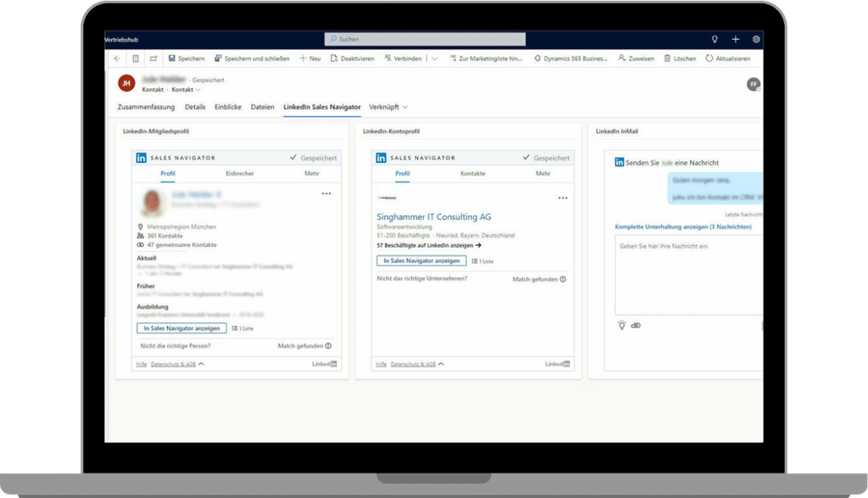Click the info icon beside member Match gefunden
868x498 pixels.
click(328, 345)
